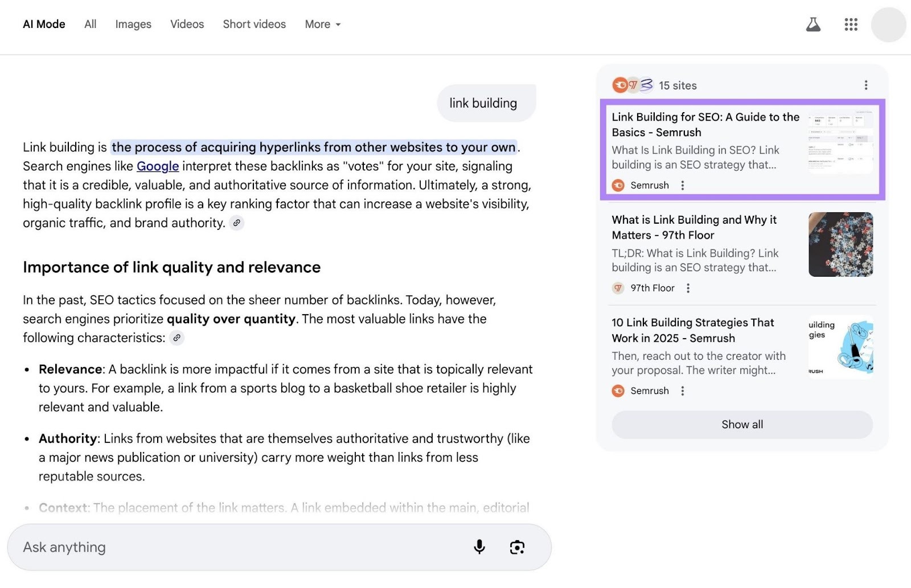Open the three-dot menu beside 97th Floor
911x588 pixels.
[688, 288]
